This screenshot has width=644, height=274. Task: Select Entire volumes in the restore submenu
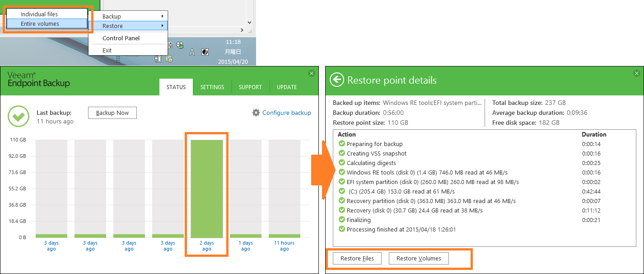pos(47,24)
